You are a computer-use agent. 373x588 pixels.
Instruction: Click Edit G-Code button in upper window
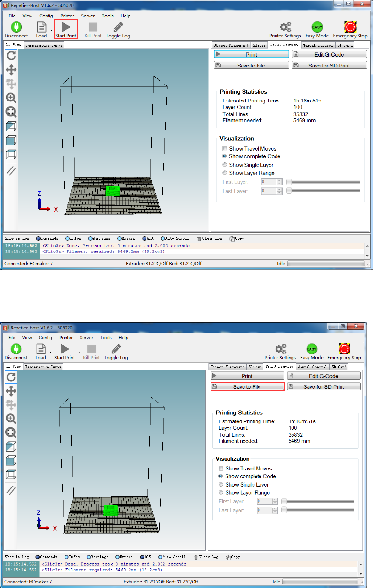(x=328, y=55)
